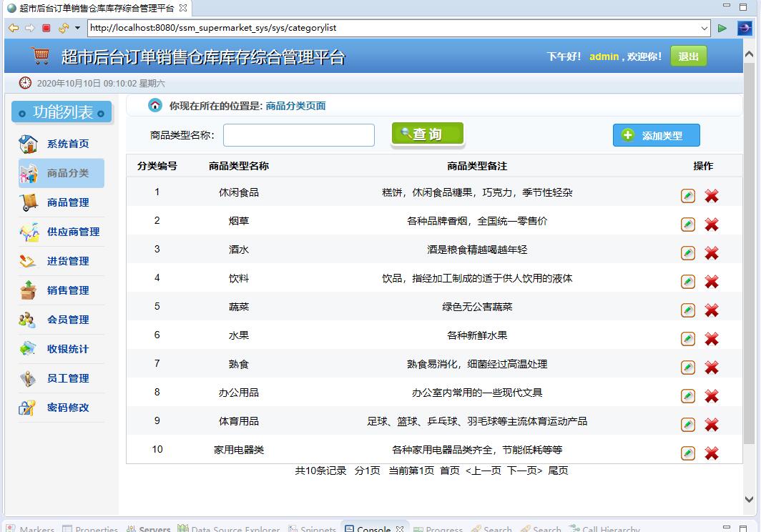Switch to the Servers tab
This screenshot has height=532, width=761.
pos(154,528)
